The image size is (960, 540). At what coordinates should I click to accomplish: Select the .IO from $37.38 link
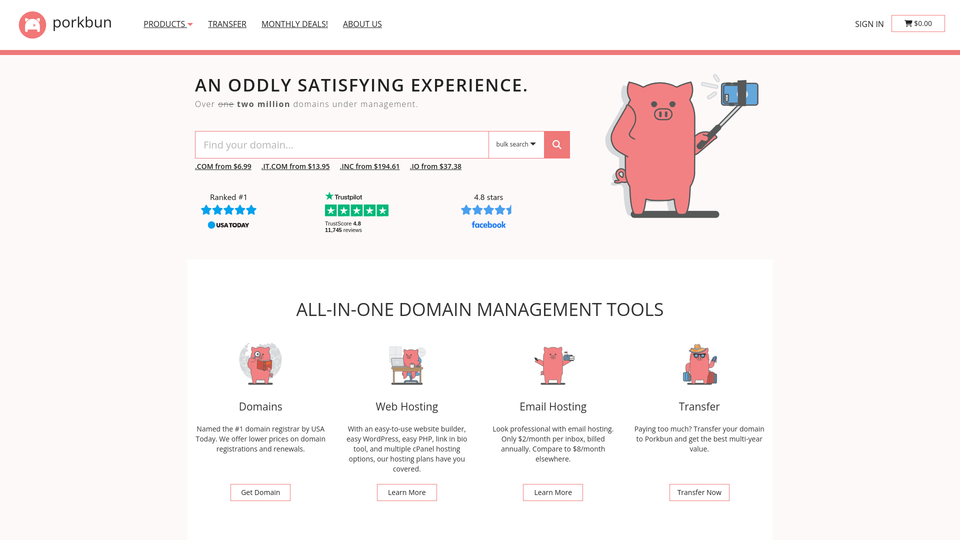click(435, 167)
